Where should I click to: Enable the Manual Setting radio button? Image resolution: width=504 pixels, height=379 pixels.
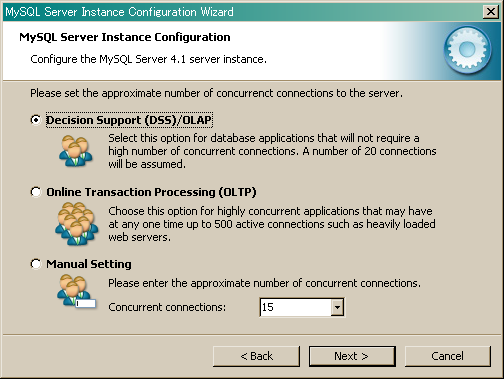point(36,264)
